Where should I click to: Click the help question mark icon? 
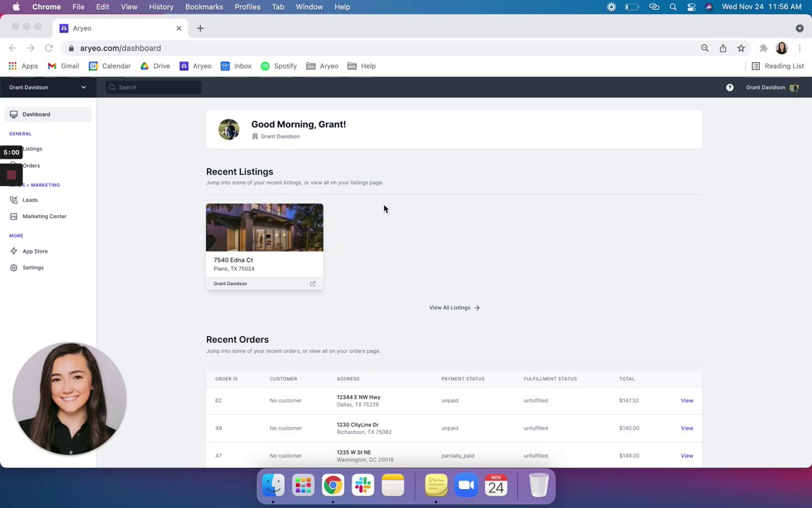point(729,87)
